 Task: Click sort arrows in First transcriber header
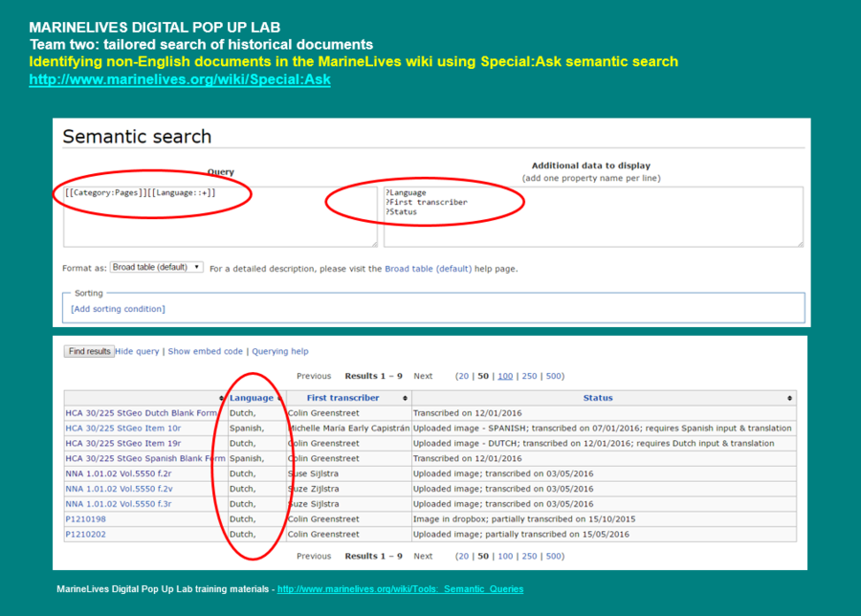(x=406, y=398)
